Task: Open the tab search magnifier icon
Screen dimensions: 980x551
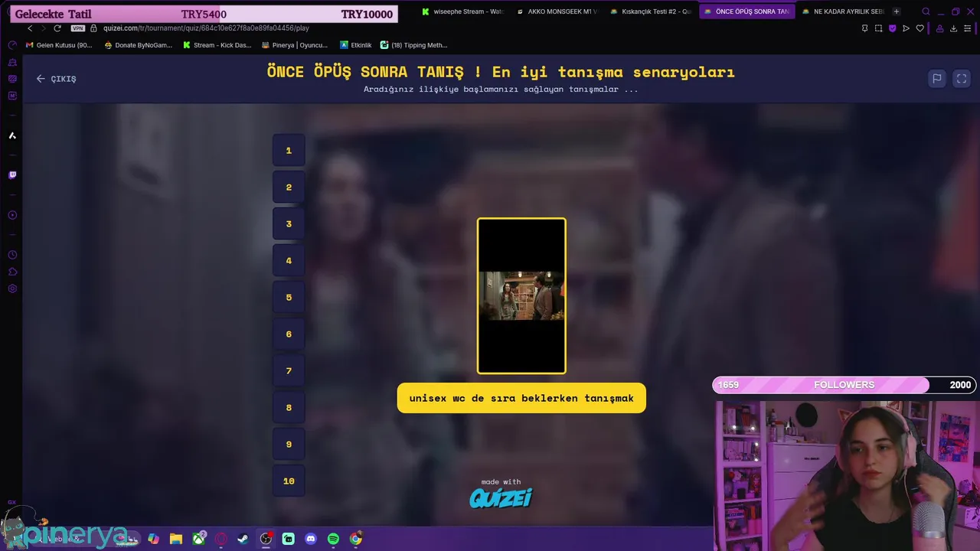Action: (x=926, y=11)
